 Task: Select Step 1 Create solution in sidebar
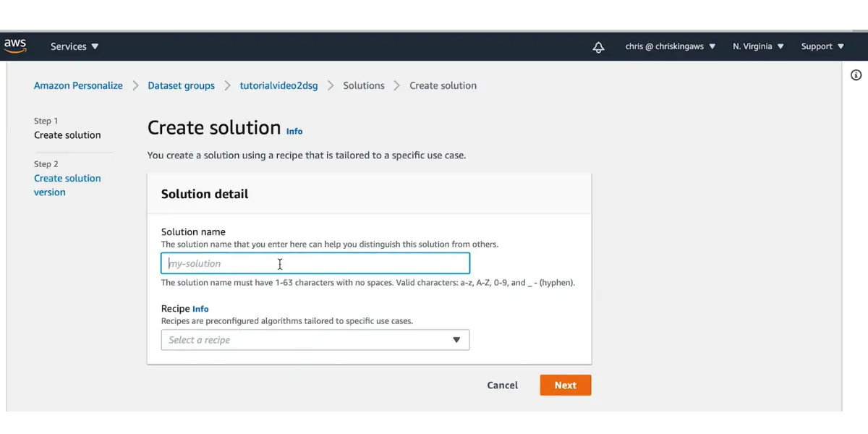pos(67,135)
